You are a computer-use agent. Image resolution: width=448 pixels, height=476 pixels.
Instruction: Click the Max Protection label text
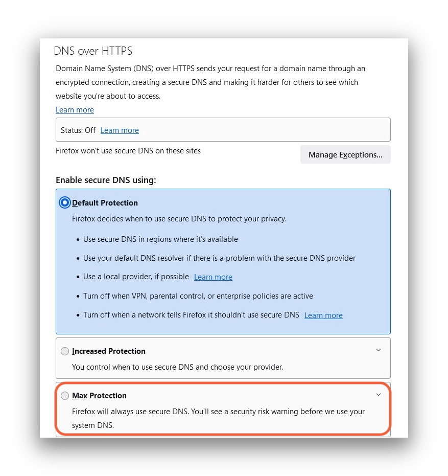pyautogui.click(x=99, y=395)
